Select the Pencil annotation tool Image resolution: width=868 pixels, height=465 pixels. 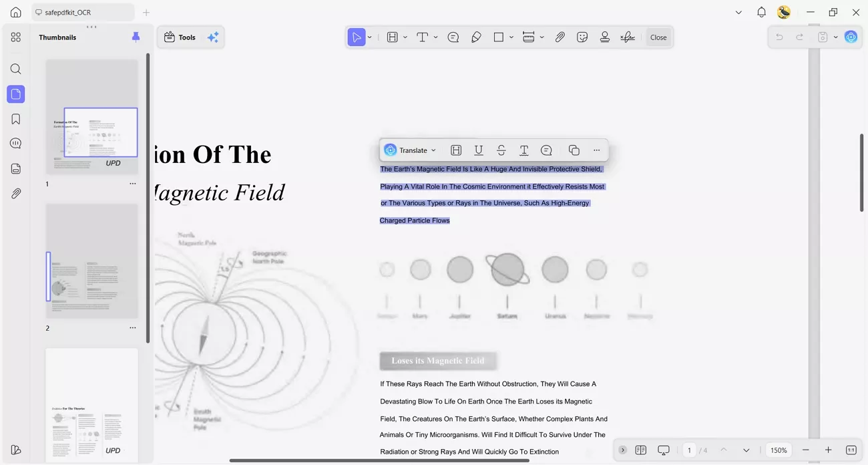coord(476,37)
